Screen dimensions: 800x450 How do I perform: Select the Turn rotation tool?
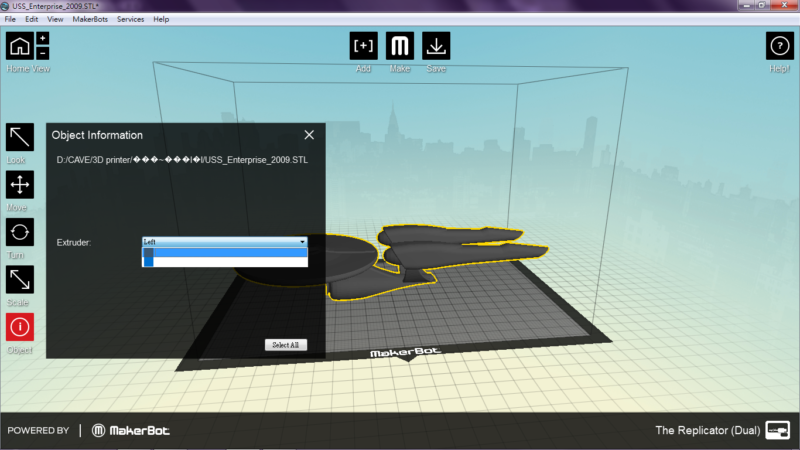coord(20,232)
